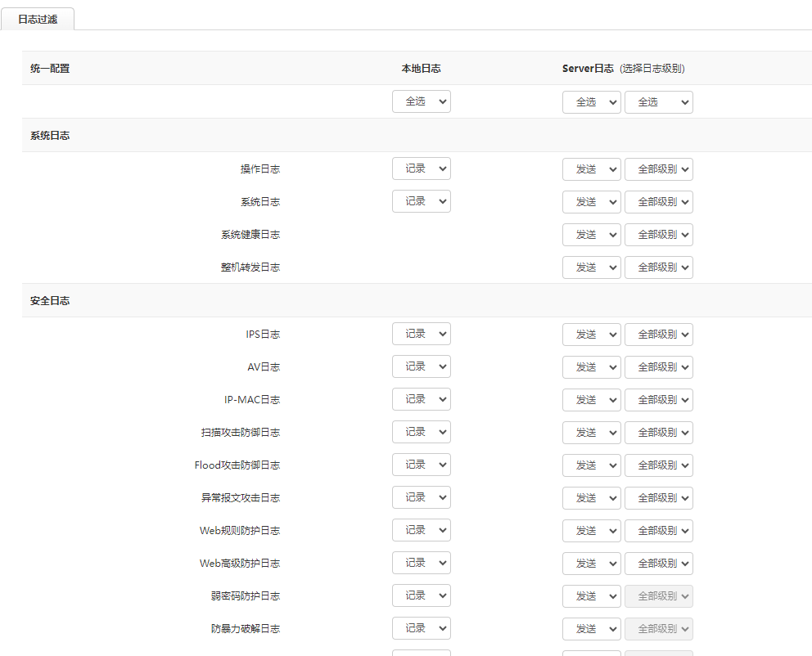
Task: Open AV日志 全部级别 dropdown
Action: (659, 366)
